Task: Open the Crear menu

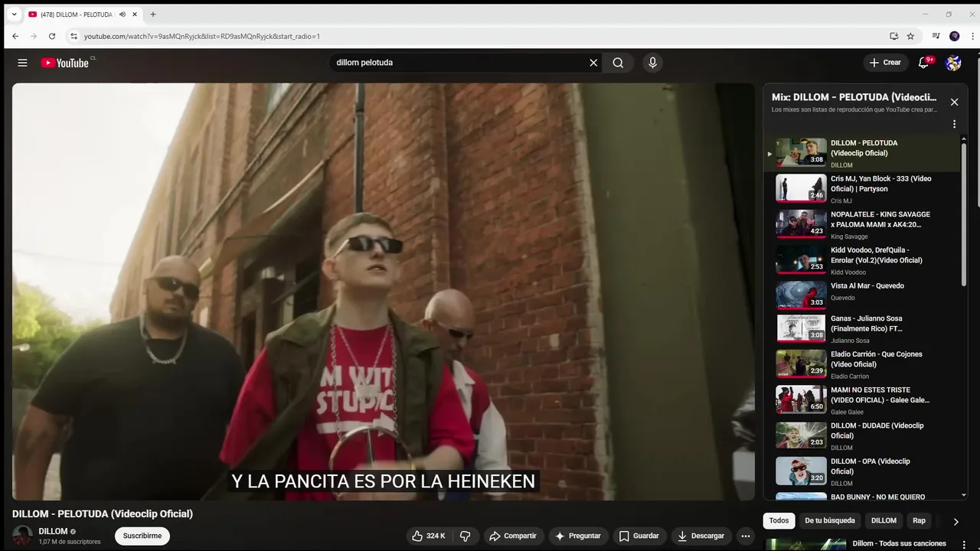Action: point(886,63)
